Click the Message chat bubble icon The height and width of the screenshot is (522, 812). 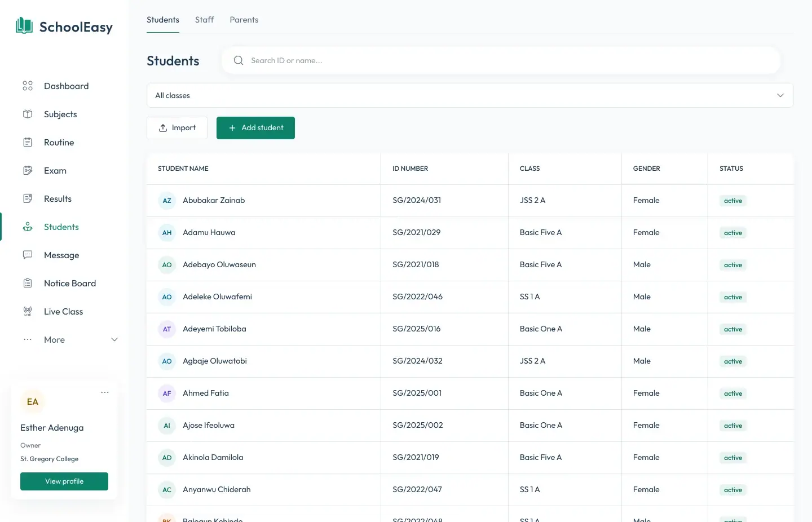coord(28,255)
